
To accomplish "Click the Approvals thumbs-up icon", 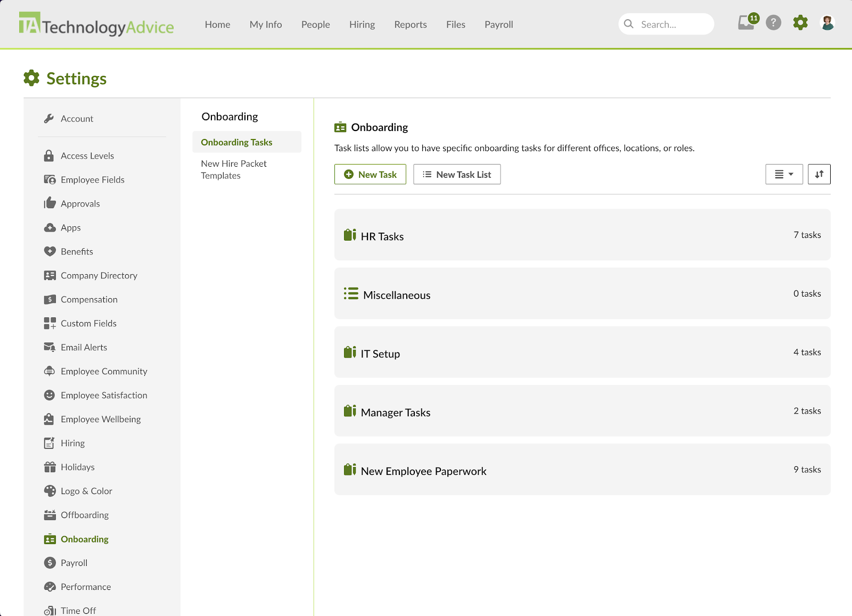I will click(x=50, y=203).
